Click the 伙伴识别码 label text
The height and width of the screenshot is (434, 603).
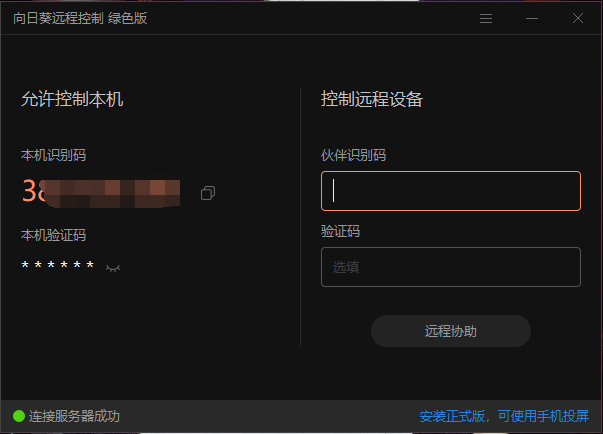coord(353,155)
